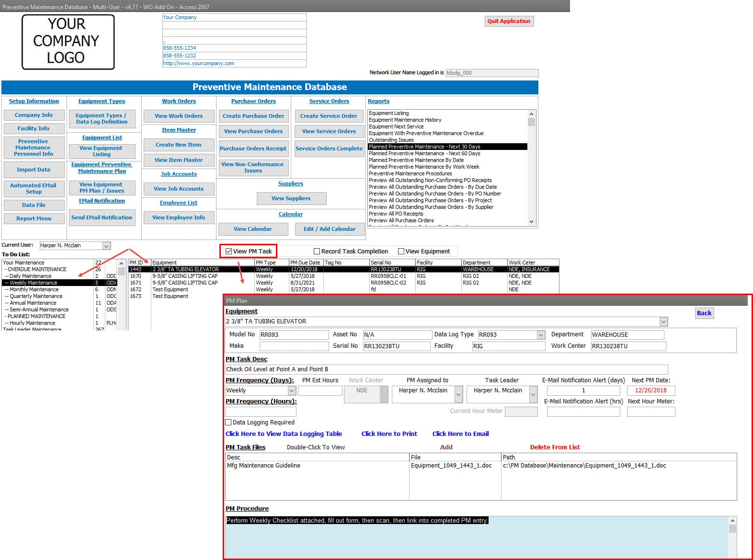Click Service Orders Complete
The image size is (753, 560).
[x=329, y=149]
